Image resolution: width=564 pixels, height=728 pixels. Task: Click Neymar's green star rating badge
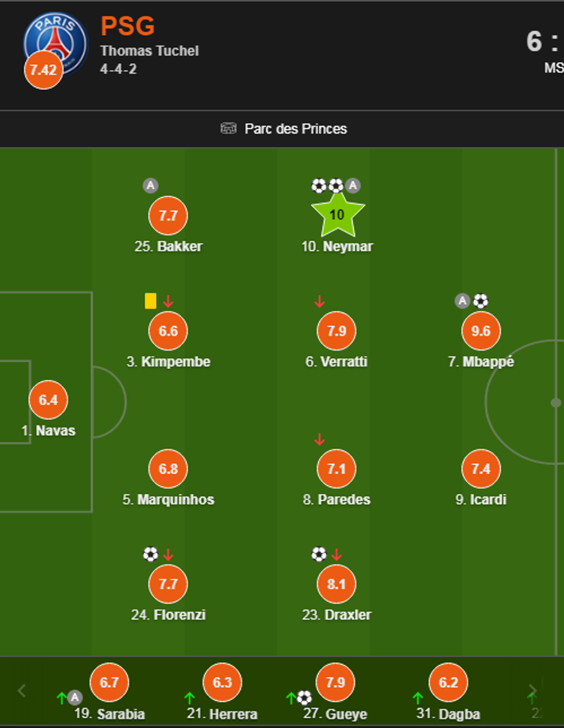[x=337, y=215]
